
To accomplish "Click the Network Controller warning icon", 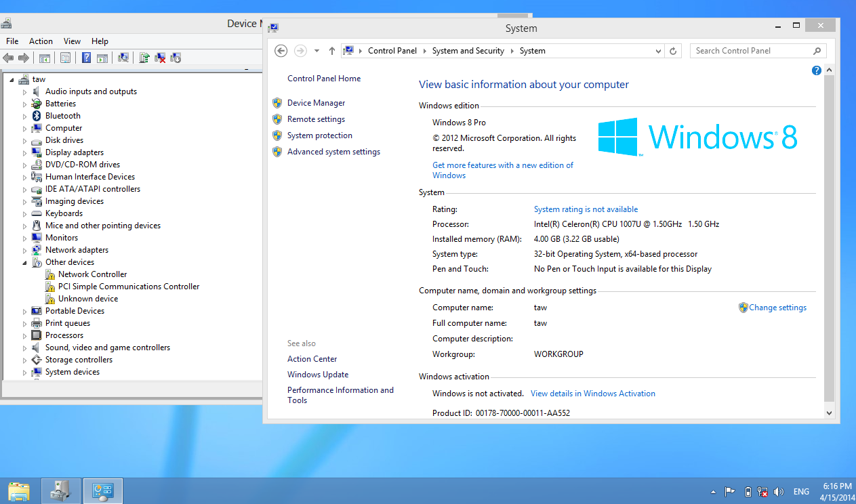I will tap(50, 274).
